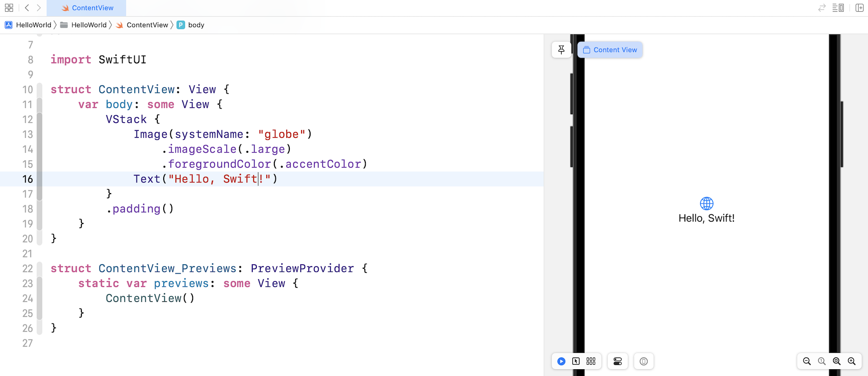The width and height of the screenshot is (868, 376).
Task: Toggle editor options and minimap layout
Action: (838, 8)
